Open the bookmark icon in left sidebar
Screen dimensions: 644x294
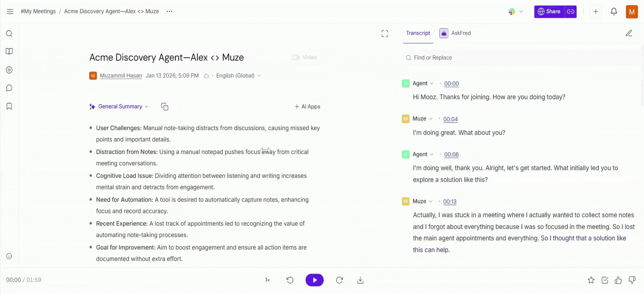(x=9, y=106)
